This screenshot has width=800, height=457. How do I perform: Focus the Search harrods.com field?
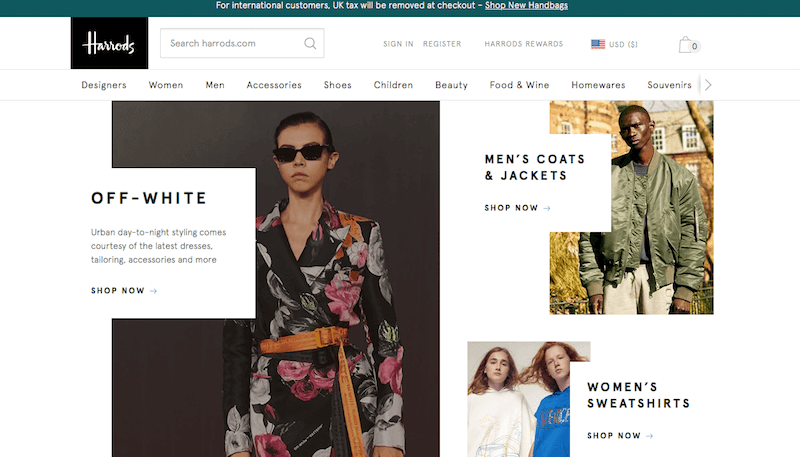[242, 43]
